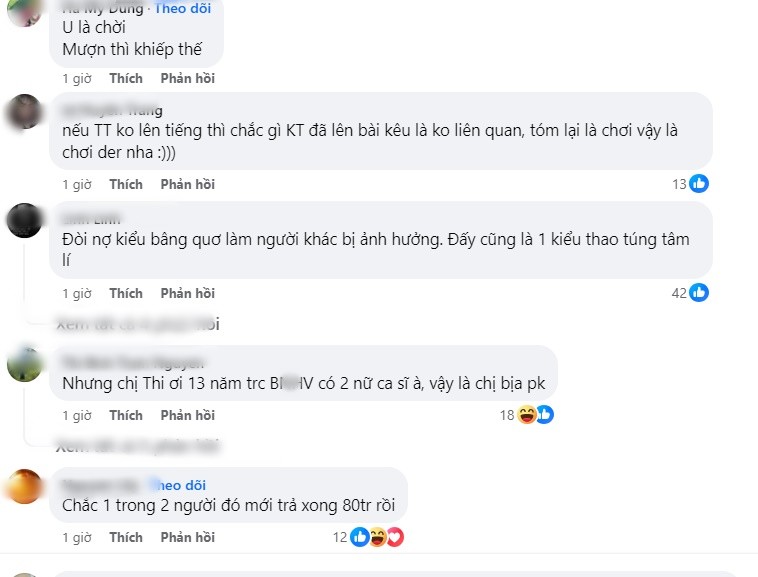Click the like reaction icon beside count 13

pyautogui.click(x=699, y=184)
